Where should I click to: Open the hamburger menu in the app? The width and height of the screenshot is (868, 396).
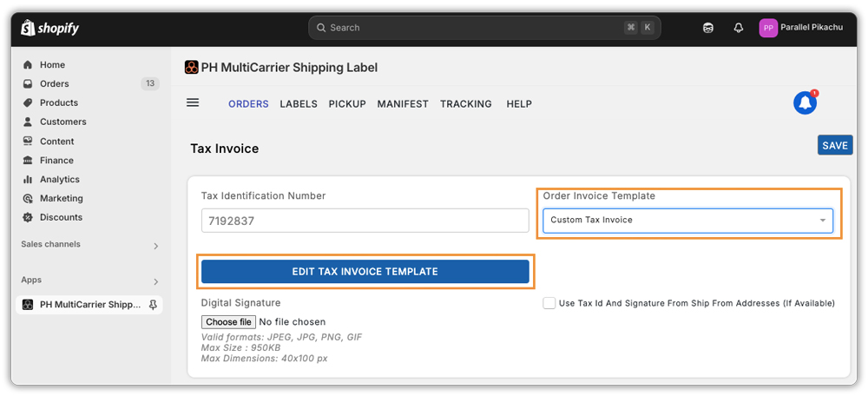pyautogui.click(x=193, y=102)
